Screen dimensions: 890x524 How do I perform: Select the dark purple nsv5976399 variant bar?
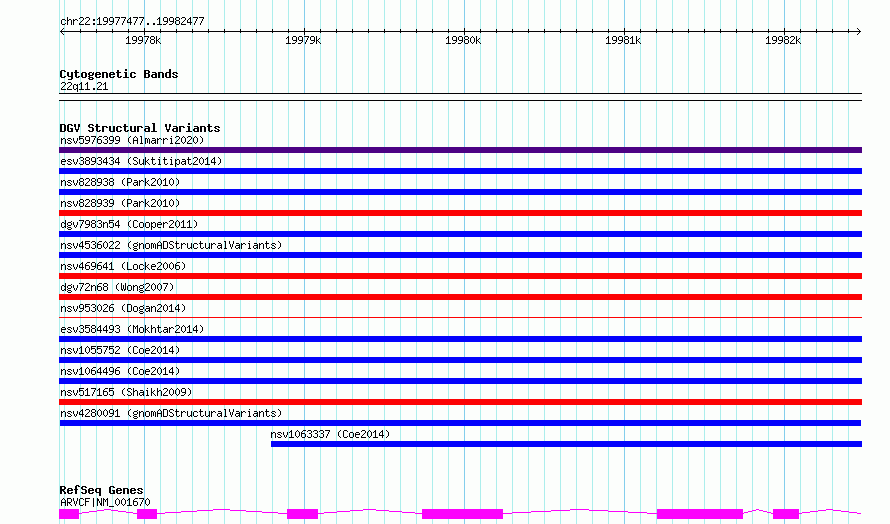tap(460, 150)
